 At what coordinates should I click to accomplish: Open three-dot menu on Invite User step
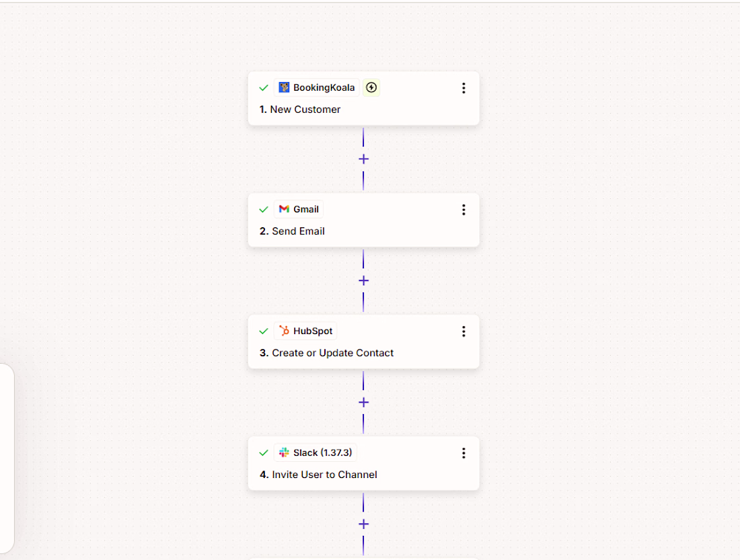coord(464,453)
